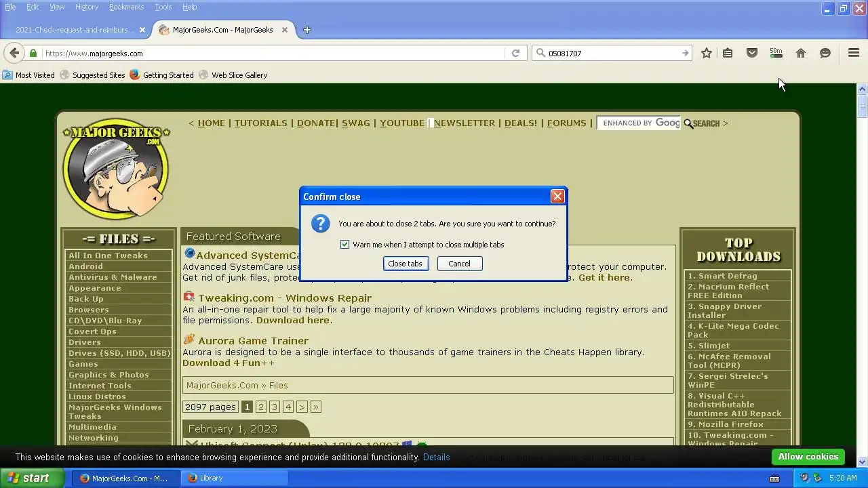The height and width of the screenshot is (488, 868).
Task: Open Suggested Sites bookmark
Action: (x=93, y=75)
